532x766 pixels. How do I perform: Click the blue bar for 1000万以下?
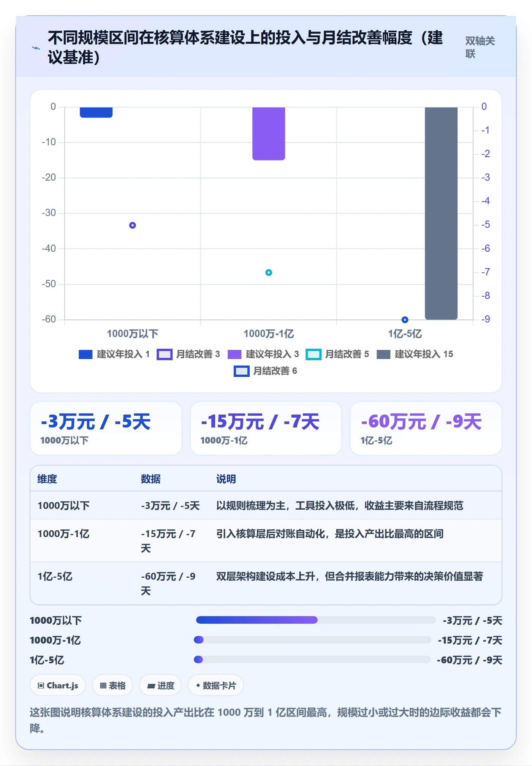click(96, 112)
